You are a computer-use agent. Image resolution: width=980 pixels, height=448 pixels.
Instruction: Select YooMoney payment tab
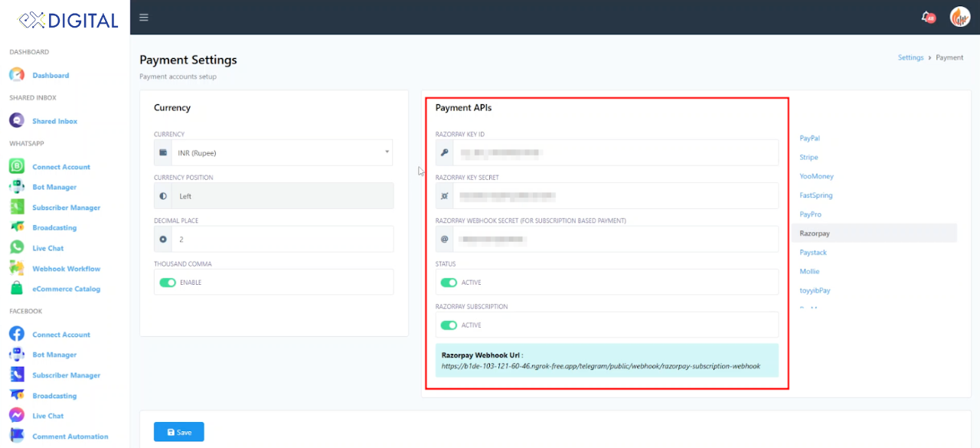point(817,176)
